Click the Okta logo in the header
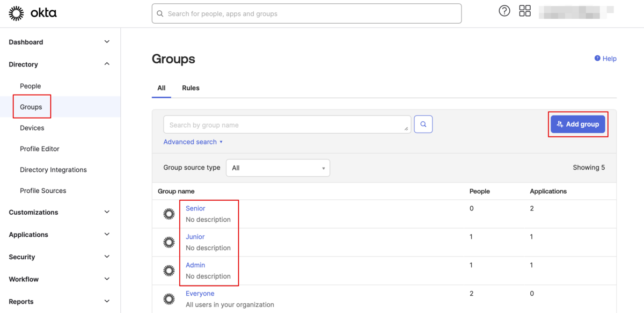The image size is (644, 313). coord(33,13)
